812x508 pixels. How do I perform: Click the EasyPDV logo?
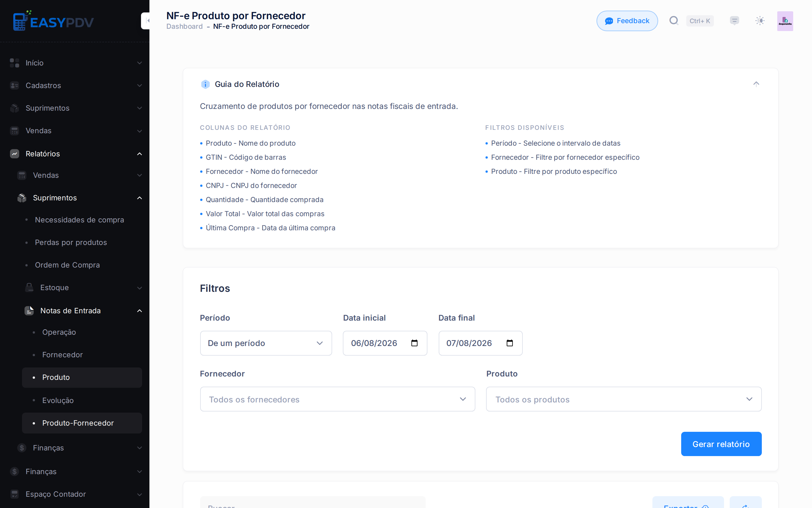[x=53, y=21]
